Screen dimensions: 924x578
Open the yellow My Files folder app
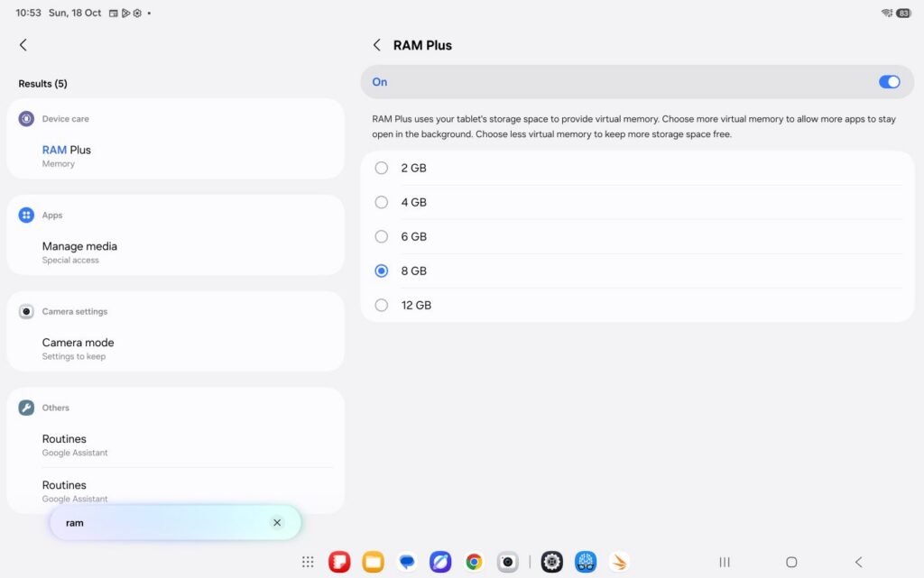tap(373, 562)
